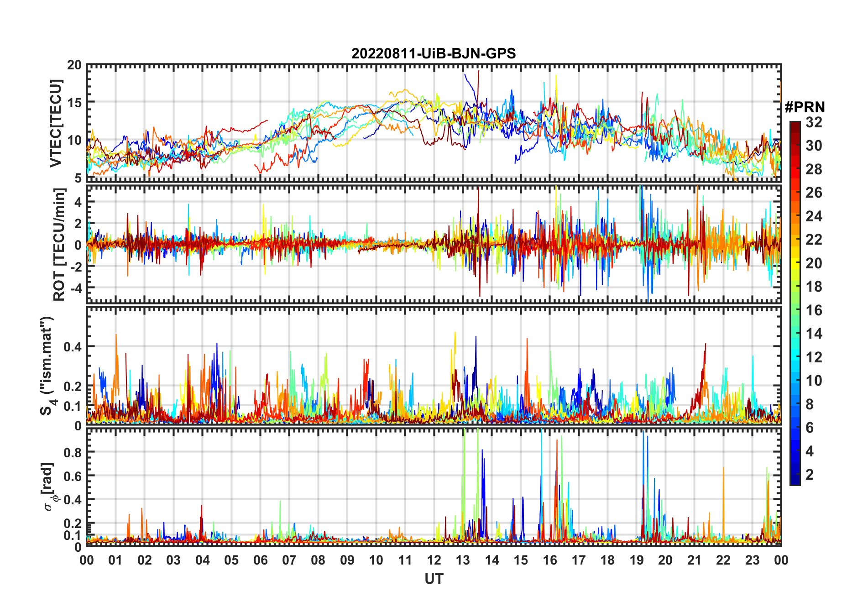Click ROT axis tick label 2
The image size is (868, 607).
(78, 224)
